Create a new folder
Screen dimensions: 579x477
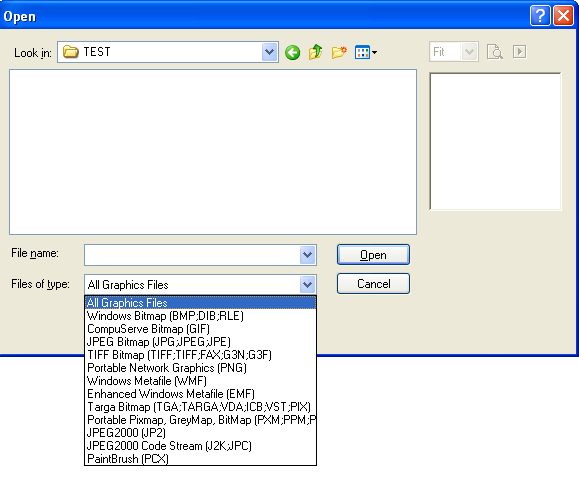coord(339,52)
